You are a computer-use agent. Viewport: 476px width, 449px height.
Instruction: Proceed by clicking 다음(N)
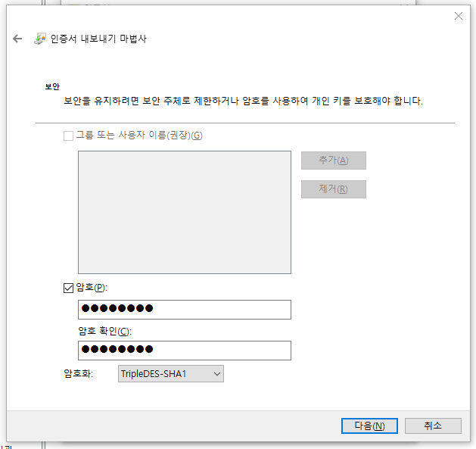[369, 426]
